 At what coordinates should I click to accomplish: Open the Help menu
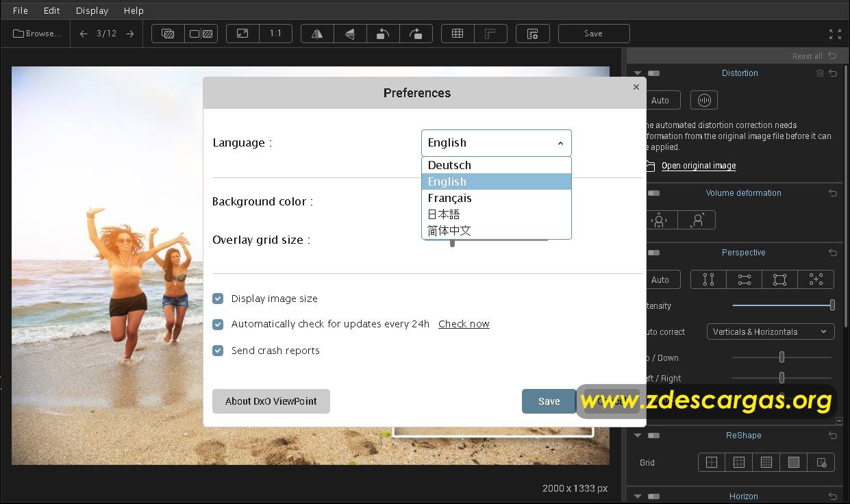point(134,10)
